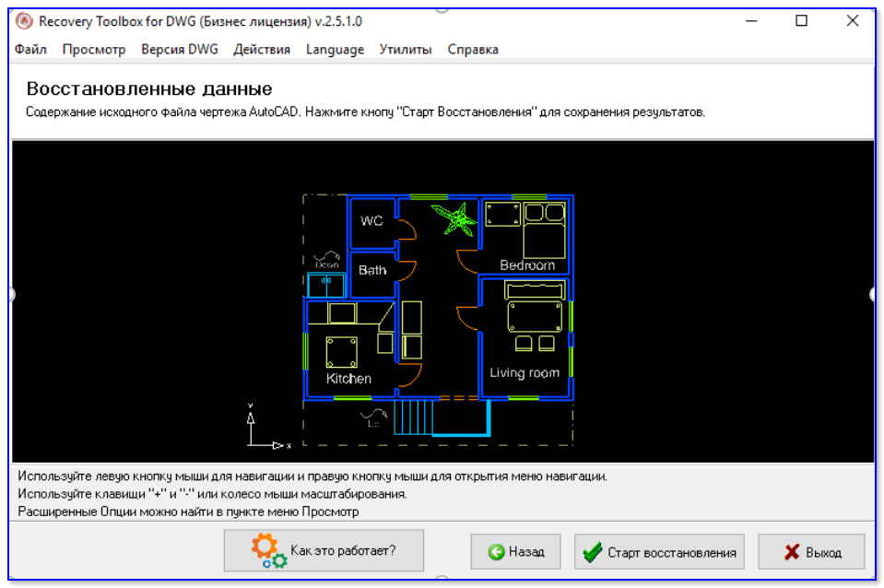
Task: Open the Действия menu
Action: tap(262, 50)
